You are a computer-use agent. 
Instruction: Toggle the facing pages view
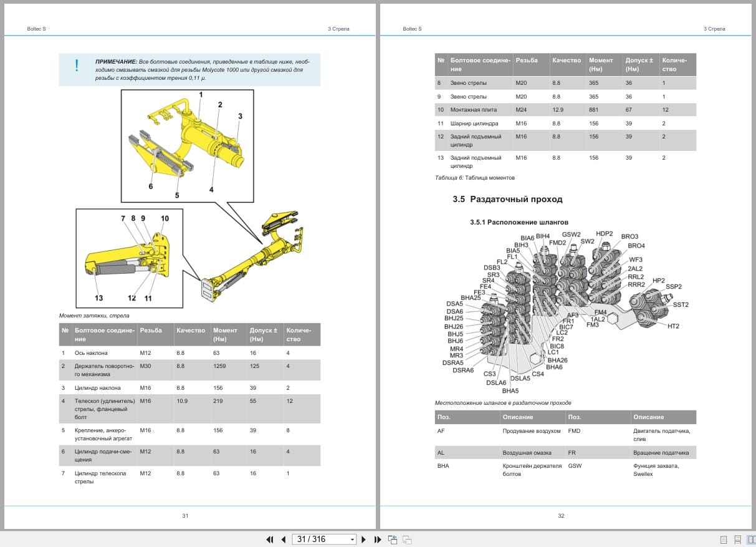click(751, 539)
